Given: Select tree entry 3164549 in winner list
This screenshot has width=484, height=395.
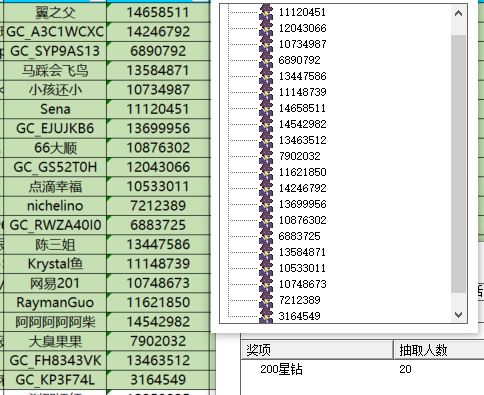Looking at the screenshot, I should (x=299, y=316).
